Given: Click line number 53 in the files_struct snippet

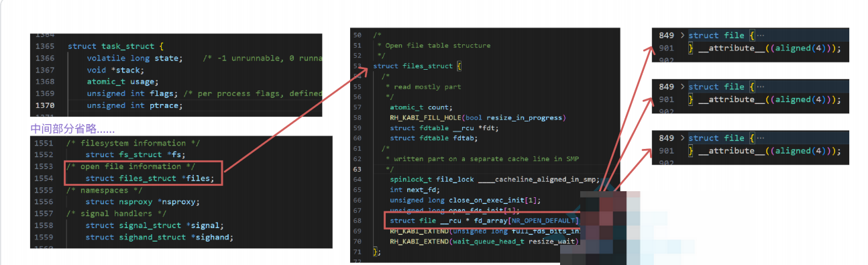Looking at the screenshot, I should 357,66.
